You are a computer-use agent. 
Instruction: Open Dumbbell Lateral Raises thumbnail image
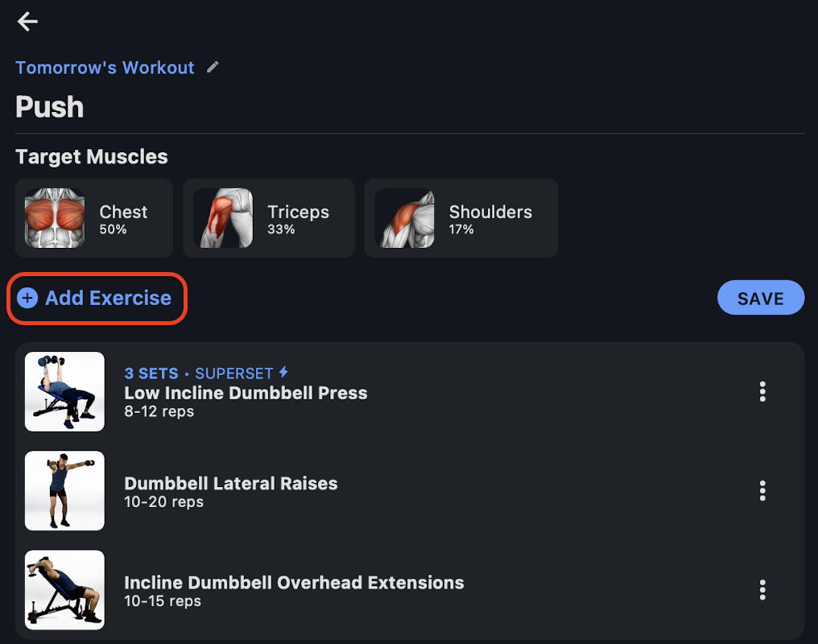coord(64,491)
